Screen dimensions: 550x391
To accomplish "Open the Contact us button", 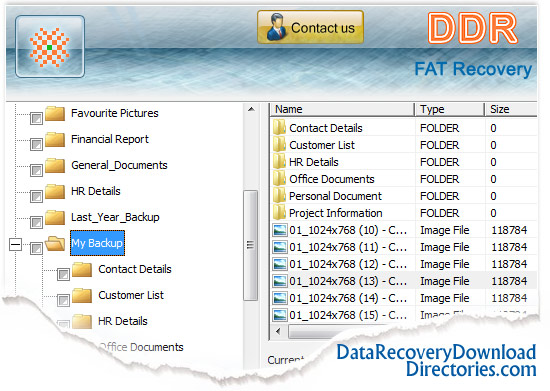I will 310,27.
